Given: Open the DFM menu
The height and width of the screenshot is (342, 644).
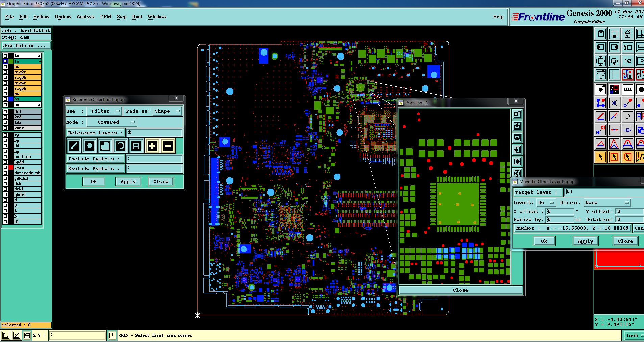Looking at the screenshot, I should tap(106, 17).
